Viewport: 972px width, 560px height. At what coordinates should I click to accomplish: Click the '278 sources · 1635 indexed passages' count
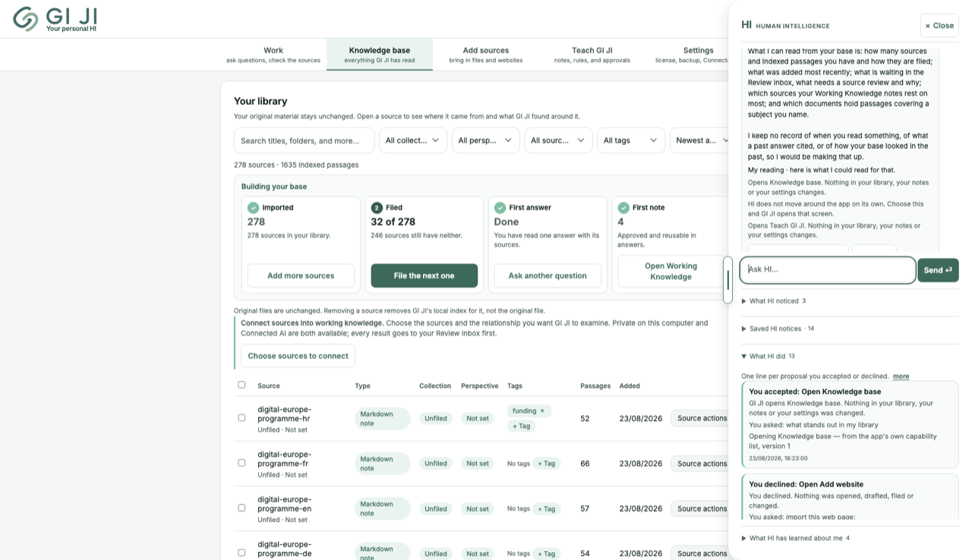(296, 165)
